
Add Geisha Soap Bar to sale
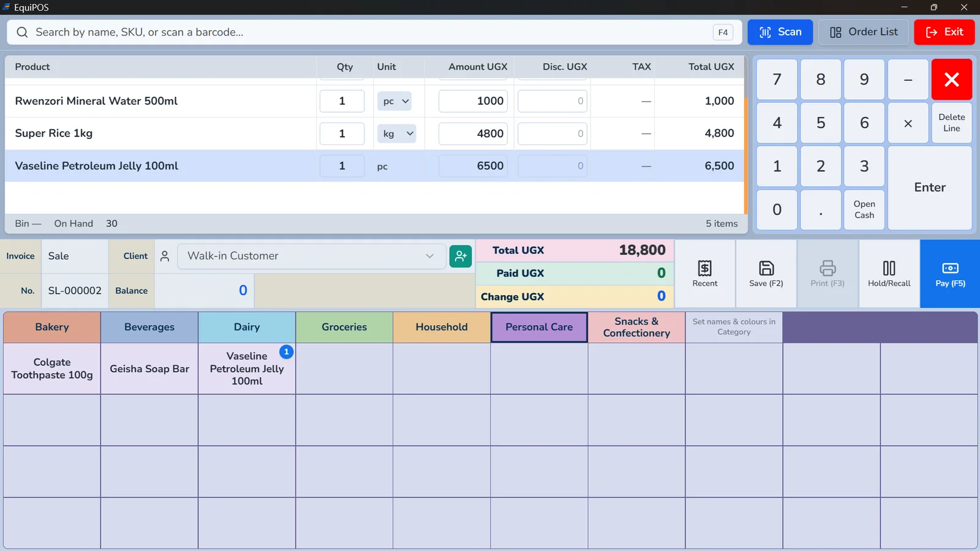(149, 369)
